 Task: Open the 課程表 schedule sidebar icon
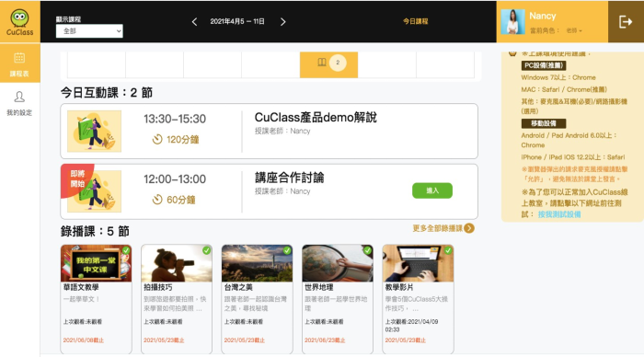click(19, 64)
